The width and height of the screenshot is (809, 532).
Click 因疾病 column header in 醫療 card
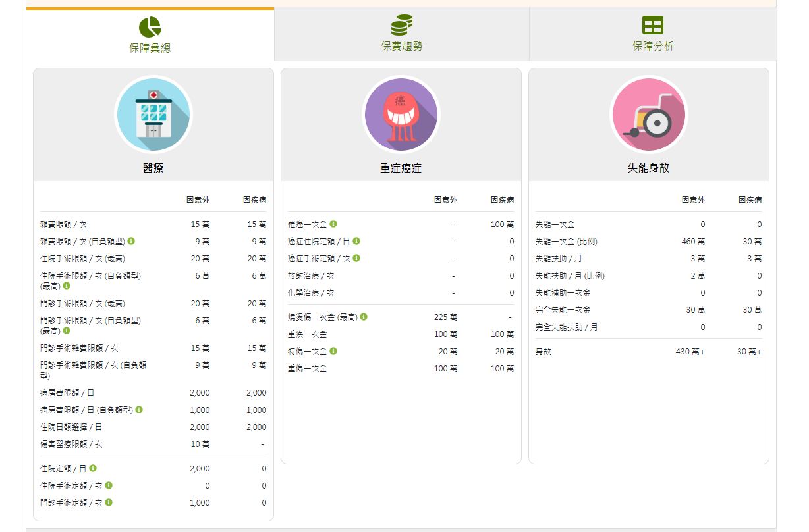point(254,199)
